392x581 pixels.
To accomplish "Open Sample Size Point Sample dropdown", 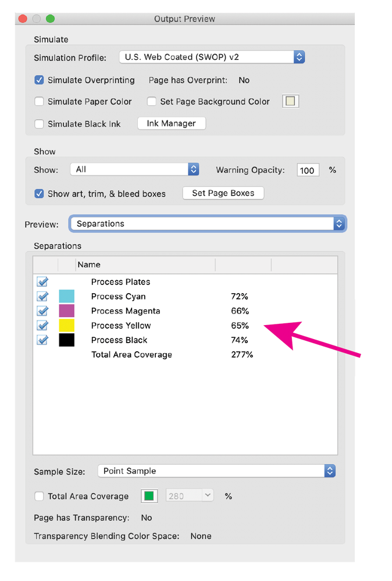I will (x=216, y=471).
